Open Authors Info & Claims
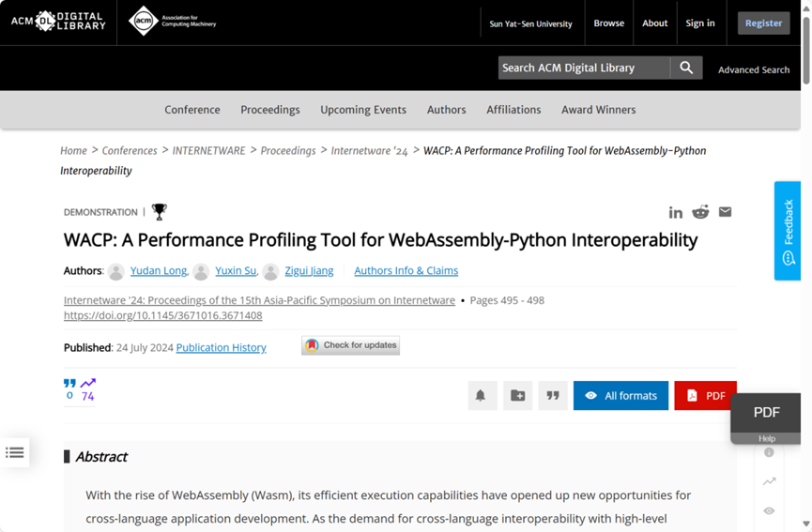This screenshot has height=532, width=812. point(406,270)
